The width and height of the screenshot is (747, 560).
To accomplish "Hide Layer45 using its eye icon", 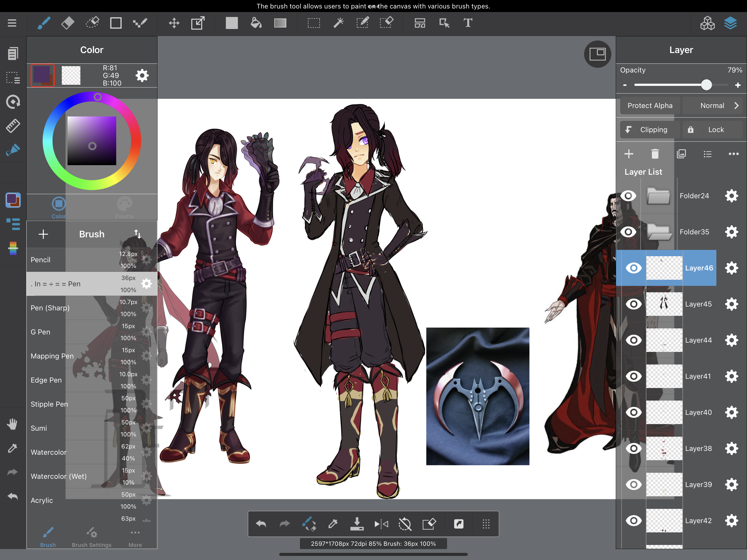I will [x=634, y=304].
